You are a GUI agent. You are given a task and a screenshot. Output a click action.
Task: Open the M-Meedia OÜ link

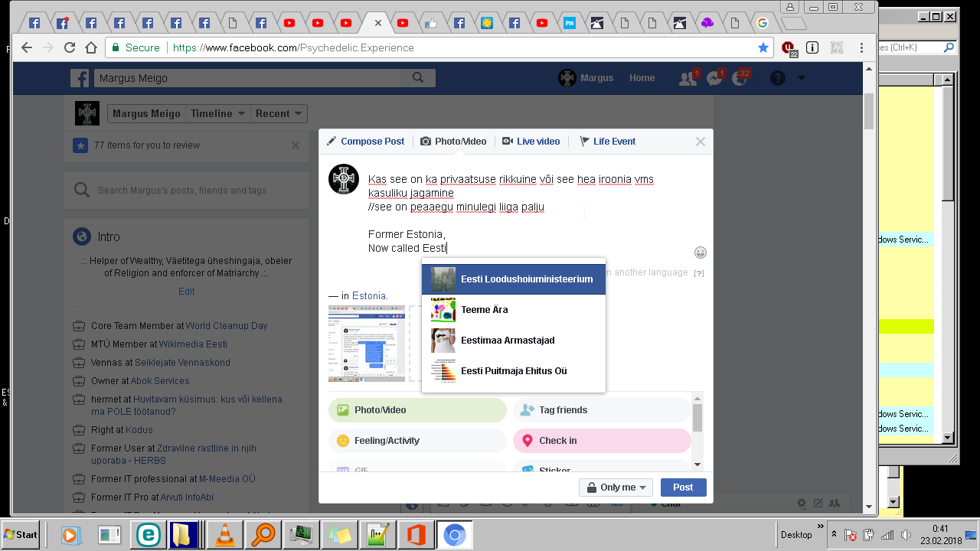click(x=227, y=479)
